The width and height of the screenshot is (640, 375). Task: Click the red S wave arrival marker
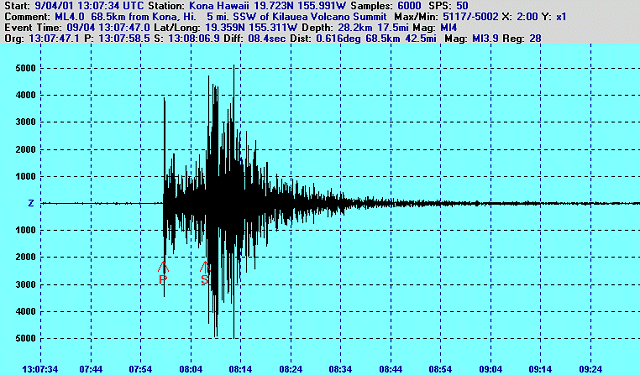(x=205, y=273)
